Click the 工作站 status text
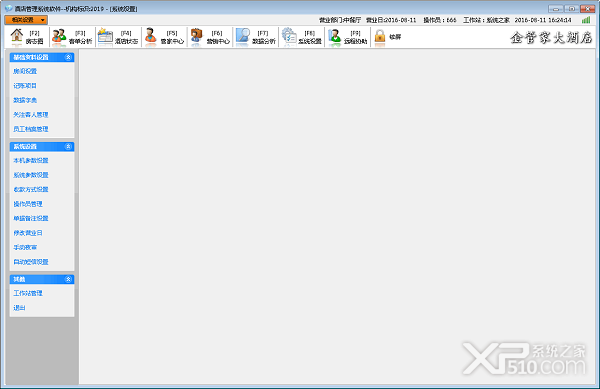 (486, 20)
